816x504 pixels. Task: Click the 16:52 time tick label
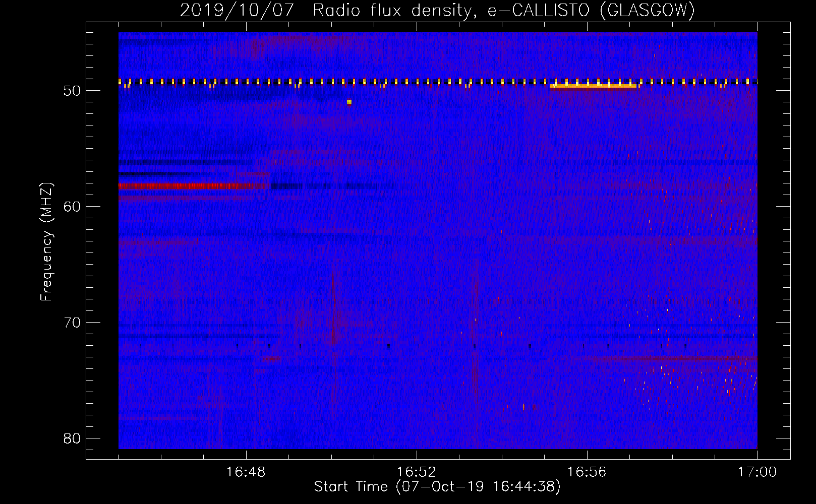416,472
